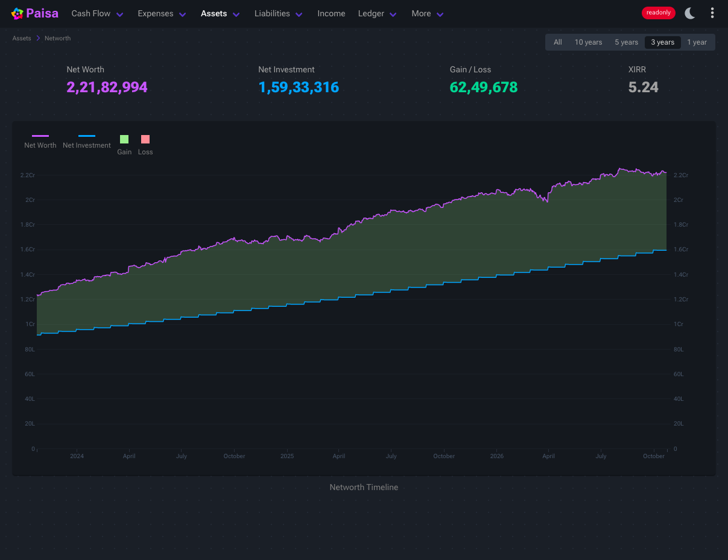Click the Net Investment value 1,59,33,316
The width and height of the screenshot is (728, 560).
(x=299, y=87)
